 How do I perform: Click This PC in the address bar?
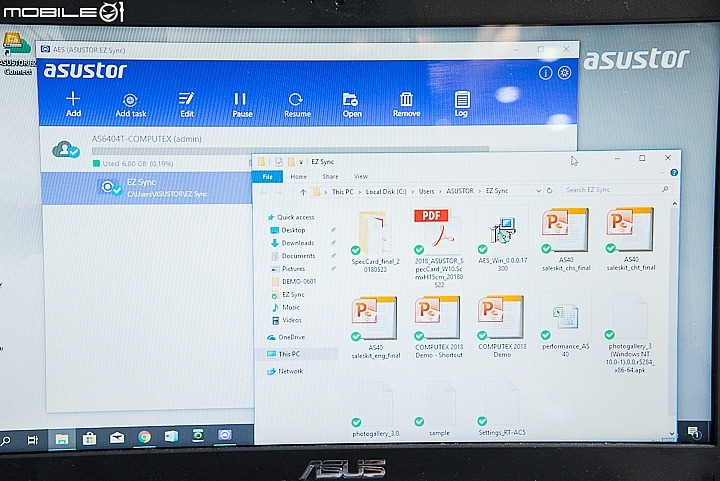[x=343, y=192]
